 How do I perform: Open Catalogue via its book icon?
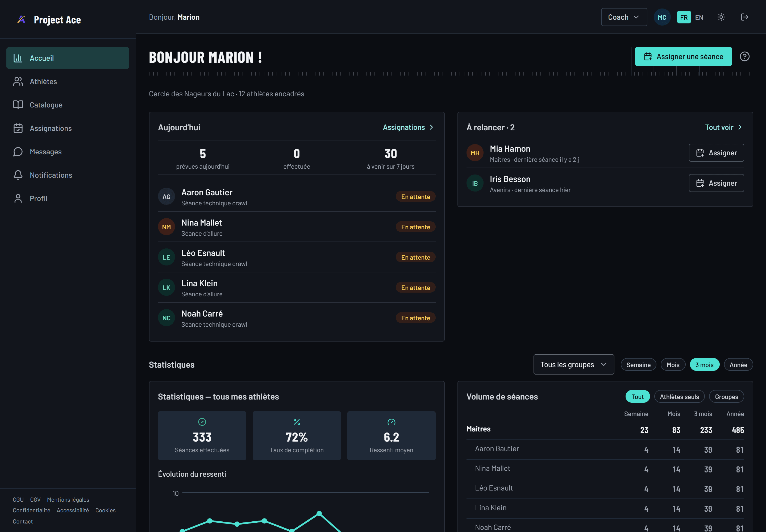[18, 105]
